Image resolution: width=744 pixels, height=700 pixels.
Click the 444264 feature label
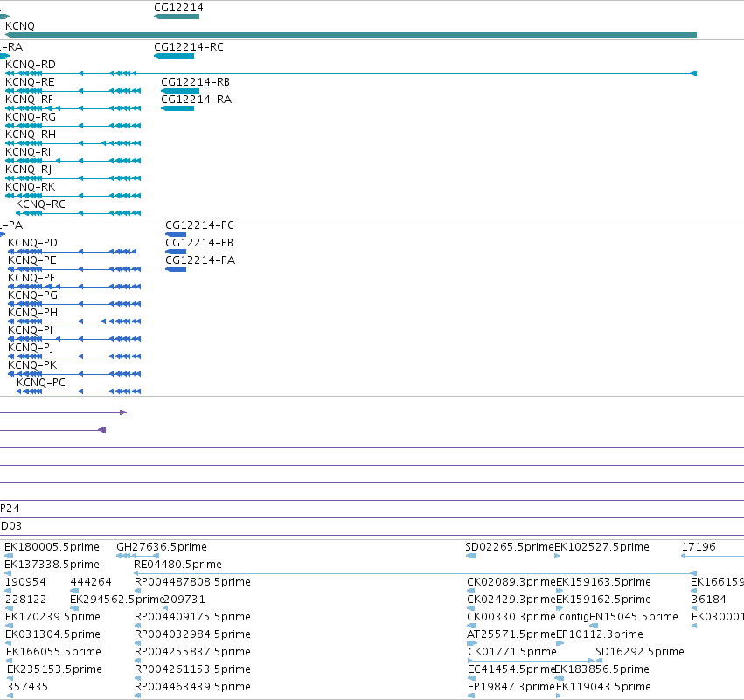(91, 582)
